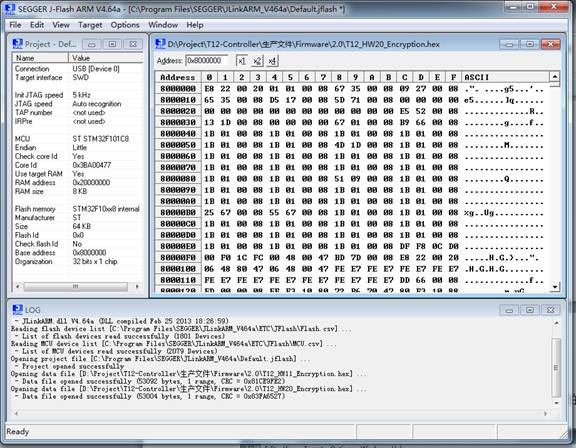Maximize the Project panel
The image size is (576, 448).
pyautogui.click(x=112, y=44)
